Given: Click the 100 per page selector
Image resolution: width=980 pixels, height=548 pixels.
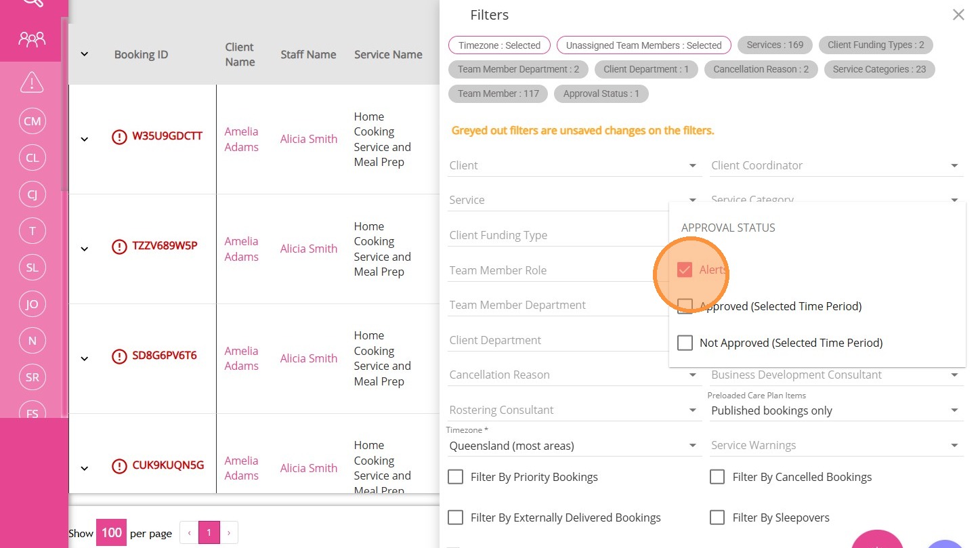Looking at the screenshot, I should point(111,533).
